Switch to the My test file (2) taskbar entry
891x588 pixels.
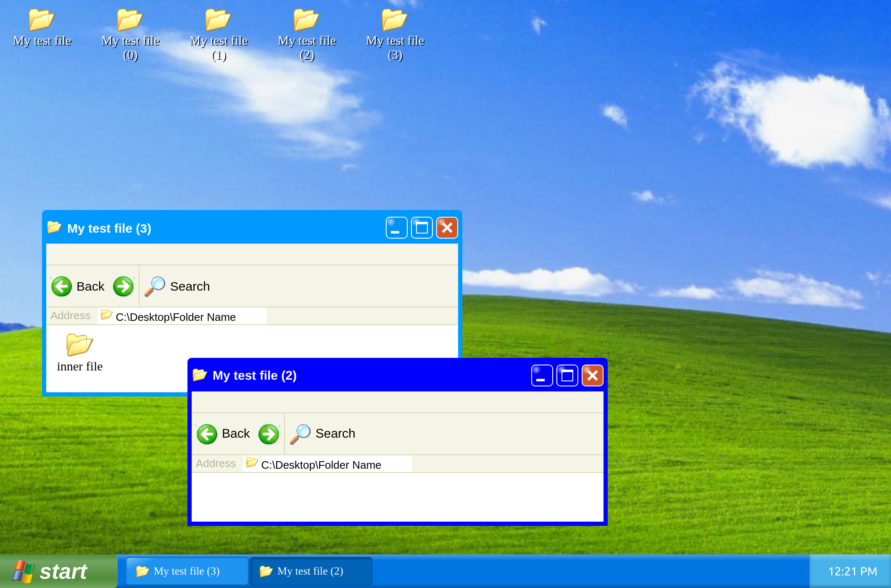pyautogui.click(x=311, y=571)
